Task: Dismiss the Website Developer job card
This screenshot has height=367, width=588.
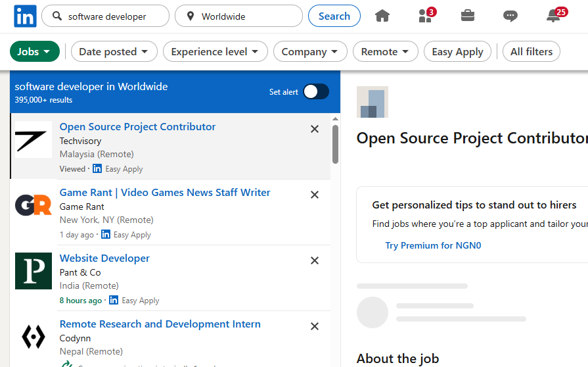Action: tap(315, 260)
